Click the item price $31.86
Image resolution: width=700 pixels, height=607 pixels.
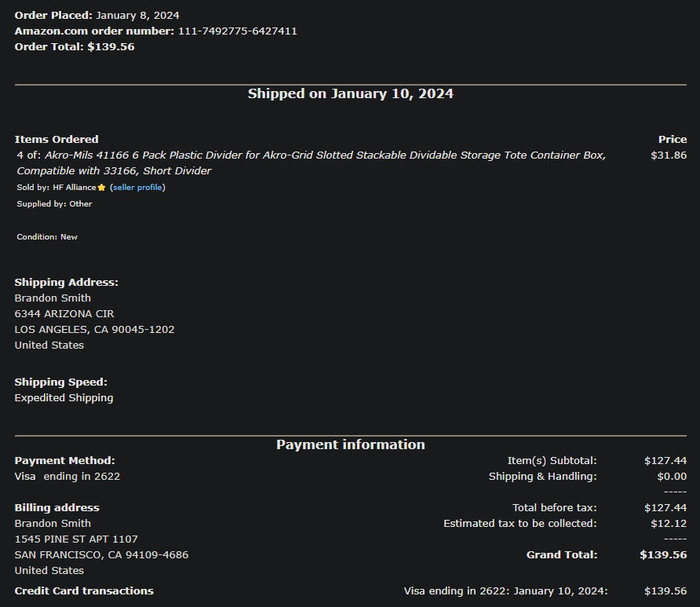point(669,155)
